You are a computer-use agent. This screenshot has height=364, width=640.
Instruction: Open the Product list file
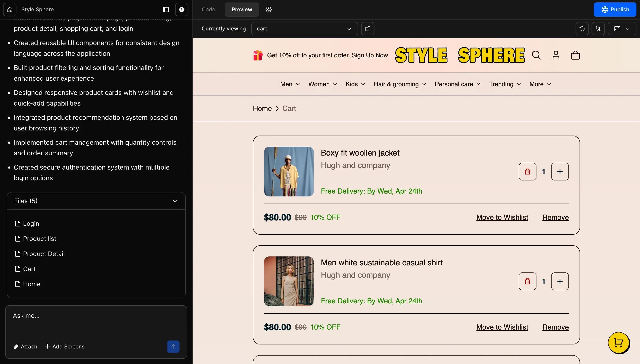pos(36,239)
